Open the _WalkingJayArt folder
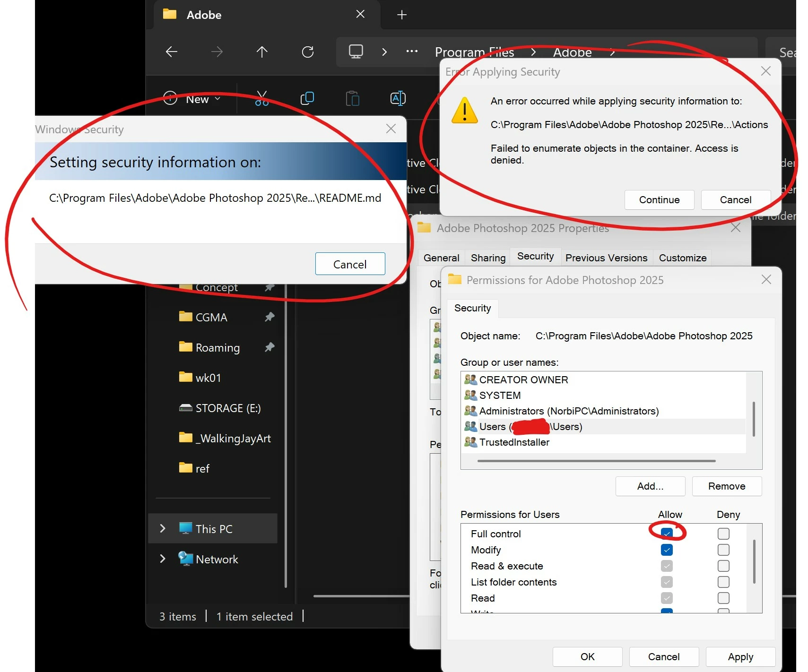808x672 pixels. point(233,438)
